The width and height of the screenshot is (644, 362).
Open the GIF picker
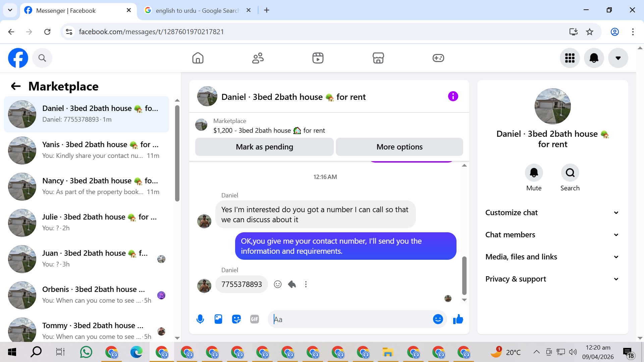point(255,319)
